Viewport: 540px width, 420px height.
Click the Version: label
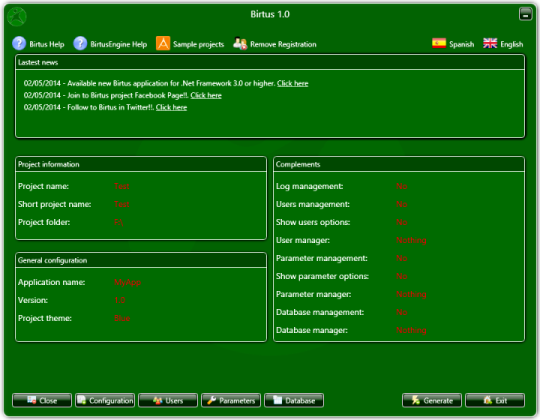coord(33,300)
